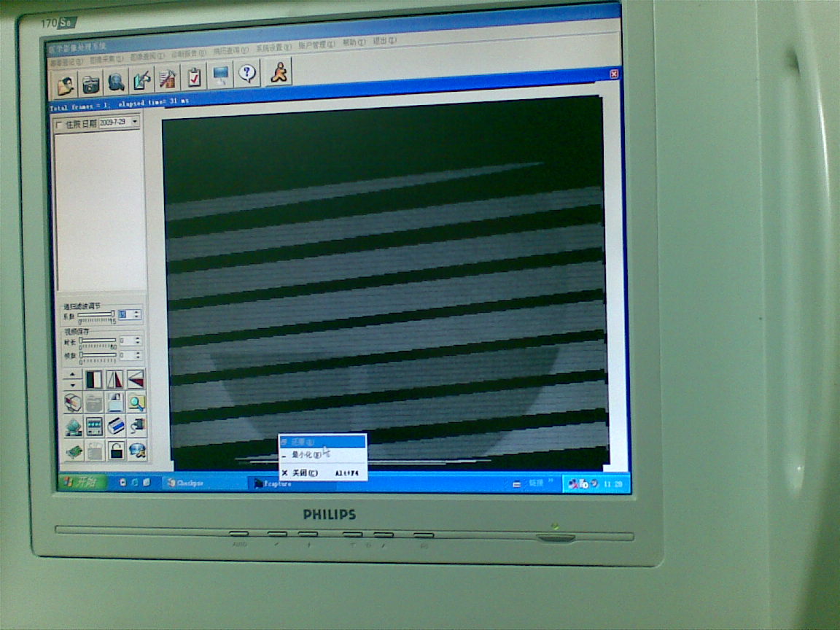Viewport: 840px width, 630px height.
Task: Select the magnifying glass zoom tool
Action: [136, 402]
